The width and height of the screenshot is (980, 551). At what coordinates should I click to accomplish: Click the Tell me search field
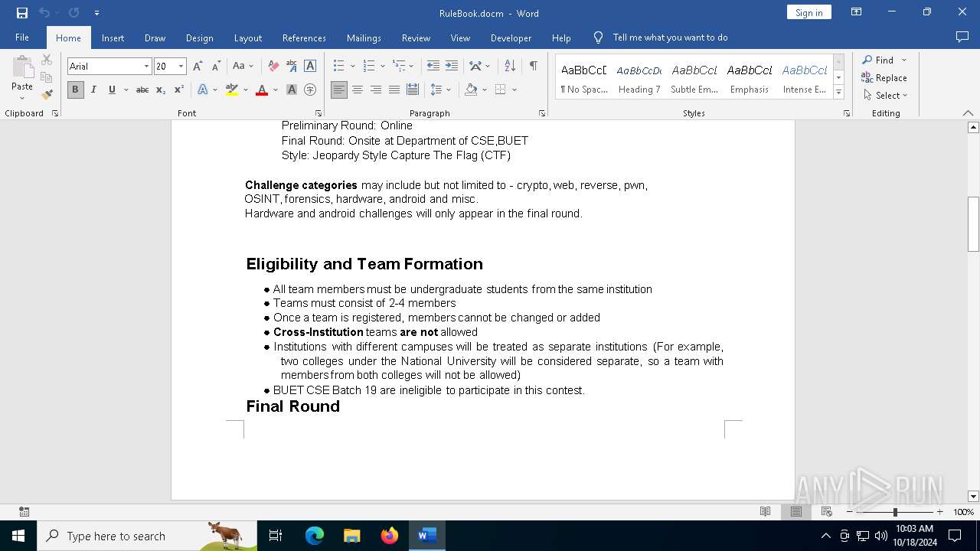[x=670, y=37]
